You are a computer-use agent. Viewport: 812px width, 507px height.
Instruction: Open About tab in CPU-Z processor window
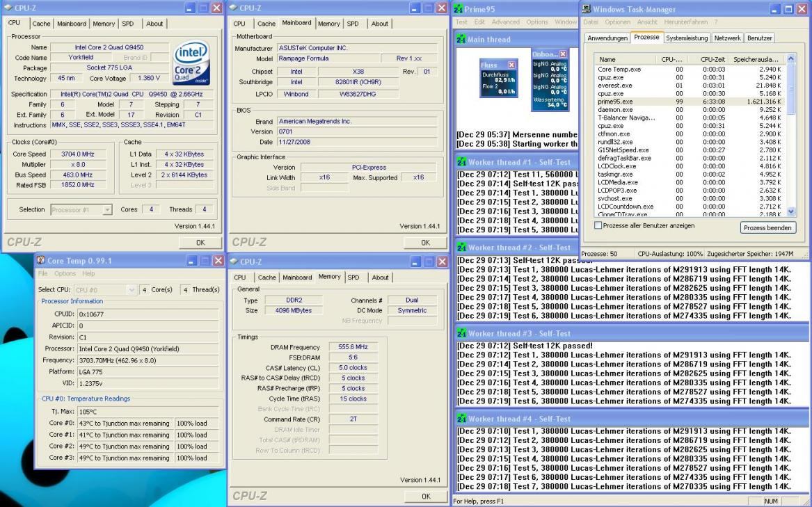point(154,24)
